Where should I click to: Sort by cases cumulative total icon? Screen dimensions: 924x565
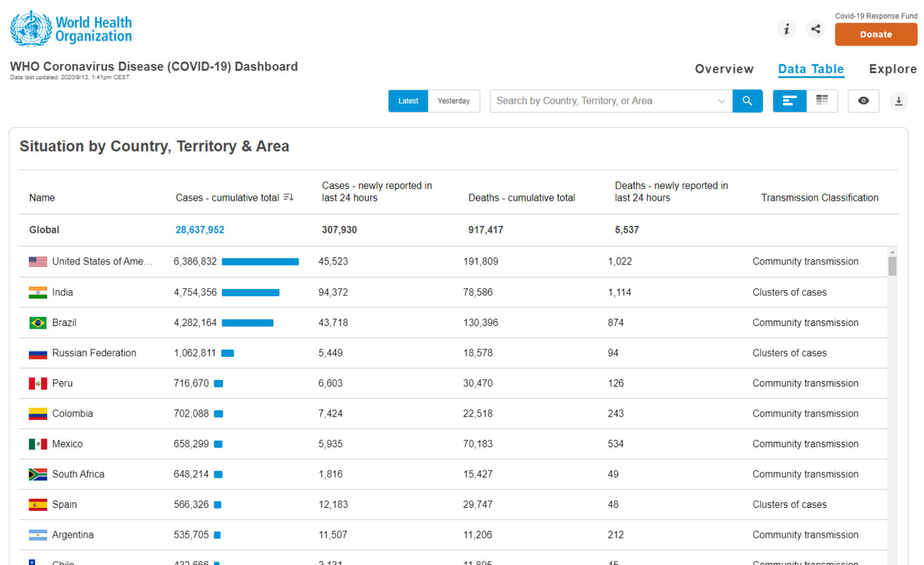coord(288,197)
